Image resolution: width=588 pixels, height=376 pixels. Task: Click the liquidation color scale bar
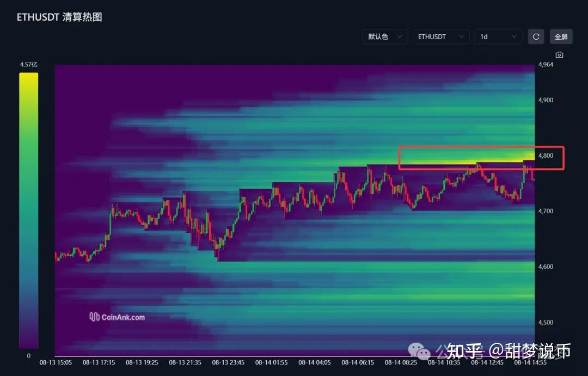click(x=29, y=210)
